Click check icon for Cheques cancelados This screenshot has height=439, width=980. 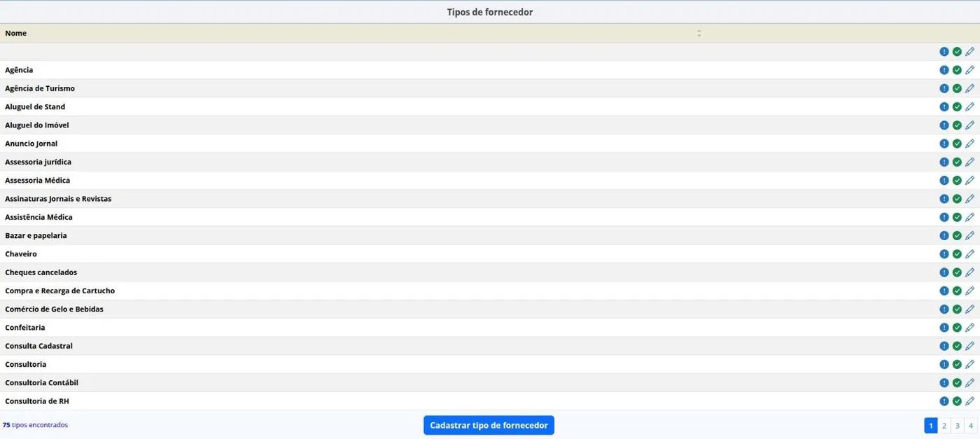957,272
